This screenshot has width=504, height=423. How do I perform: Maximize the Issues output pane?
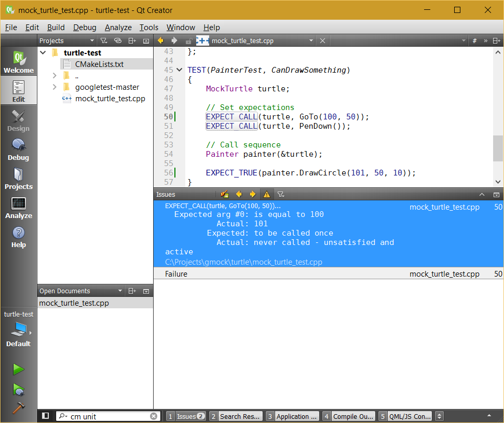tap(482, 195)
